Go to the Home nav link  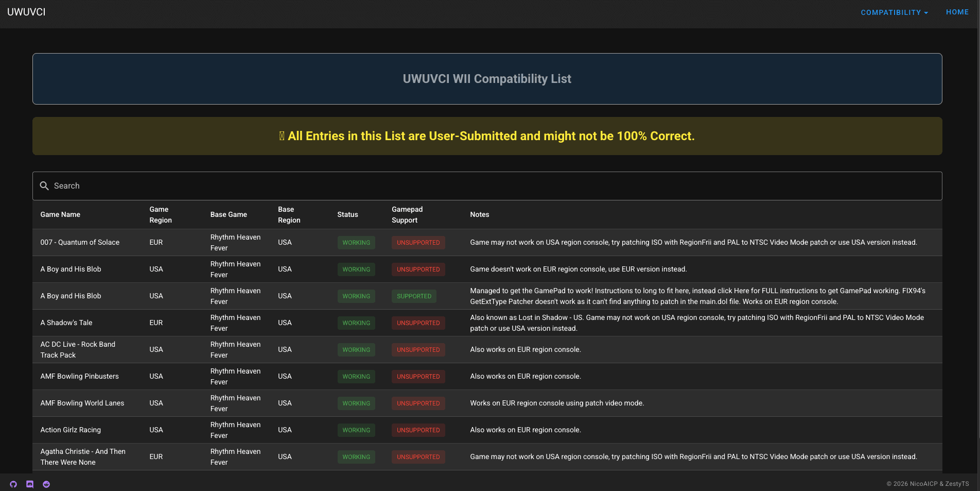(x=957, y=12)
